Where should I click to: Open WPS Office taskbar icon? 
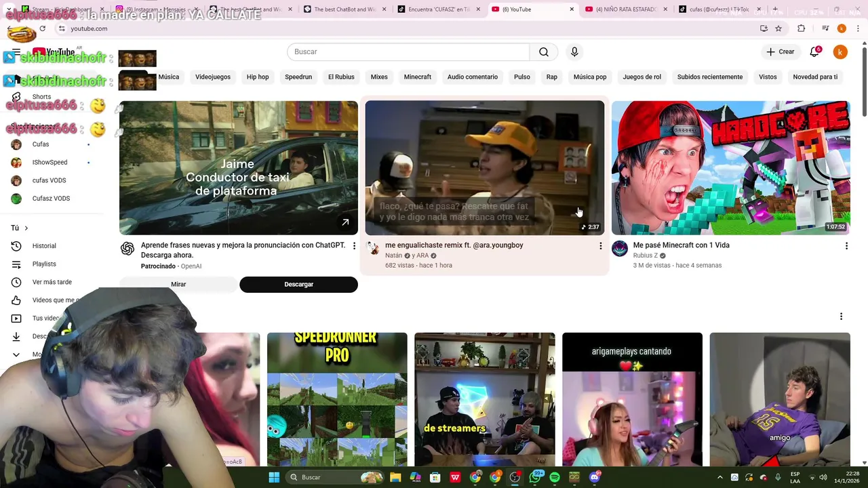point(455,478)
